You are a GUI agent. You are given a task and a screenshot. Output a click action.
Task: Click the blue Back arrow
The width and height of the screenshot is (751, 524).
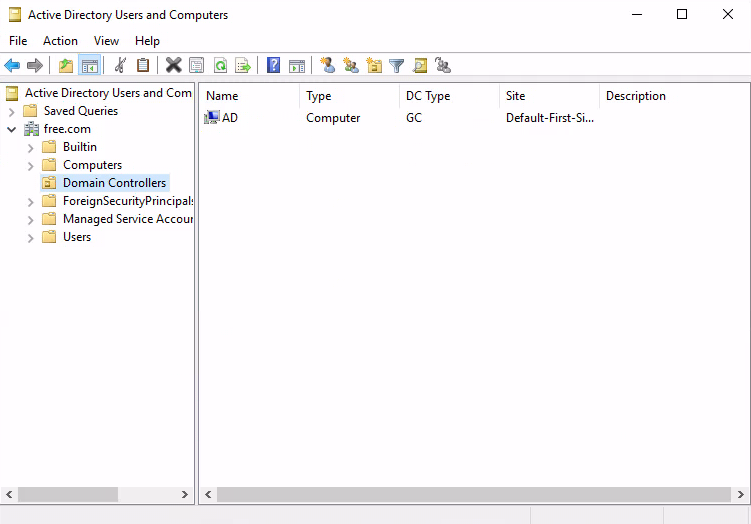click(12, 65)
